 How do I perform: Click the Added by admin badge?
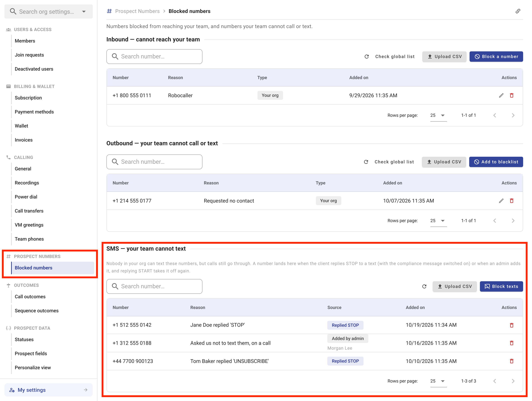(x=347, y=339)
